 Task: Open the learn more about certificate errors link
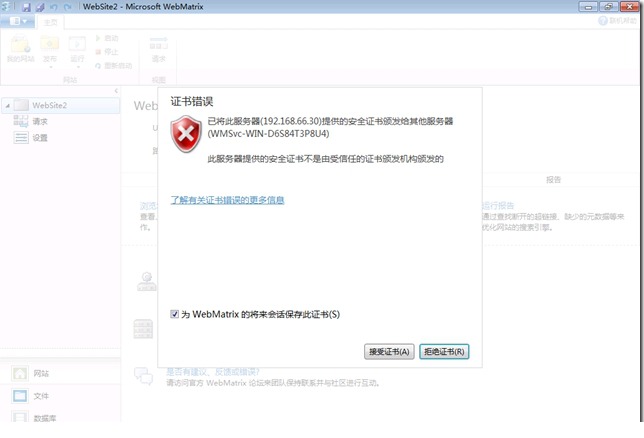tap(227, 200)
